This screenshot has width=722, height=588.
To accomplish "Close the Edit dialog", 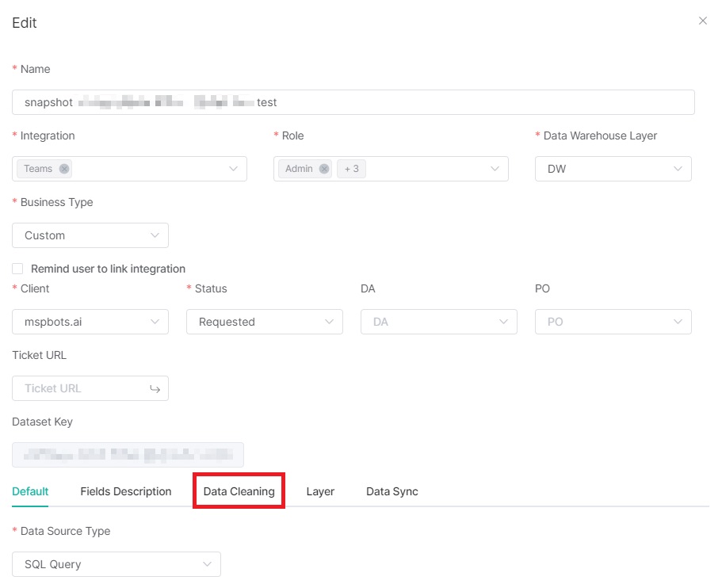I will 702,21.
